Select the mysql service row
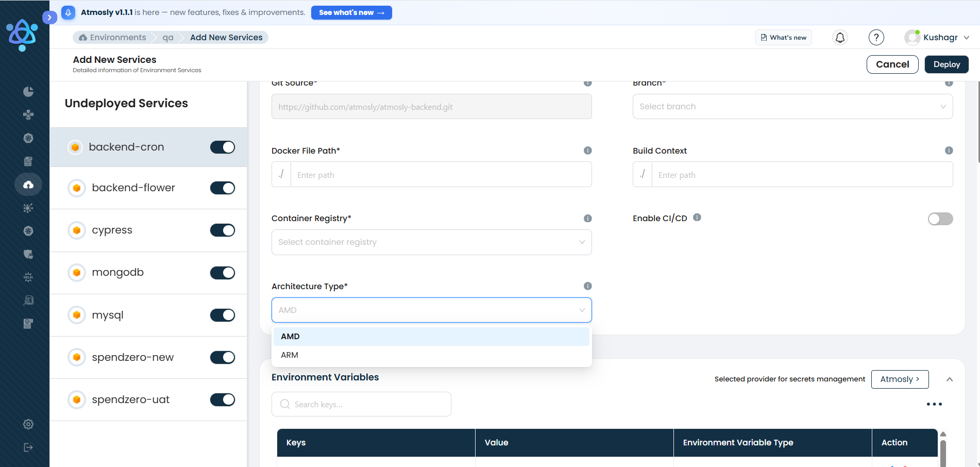 [x=148, y=315]
